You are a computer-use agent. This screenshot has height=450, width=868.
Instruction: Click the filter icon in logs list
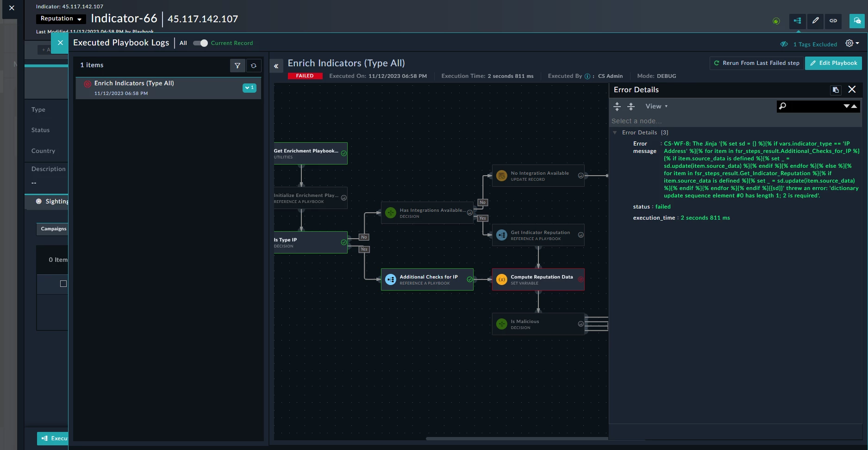pos(237,65)
